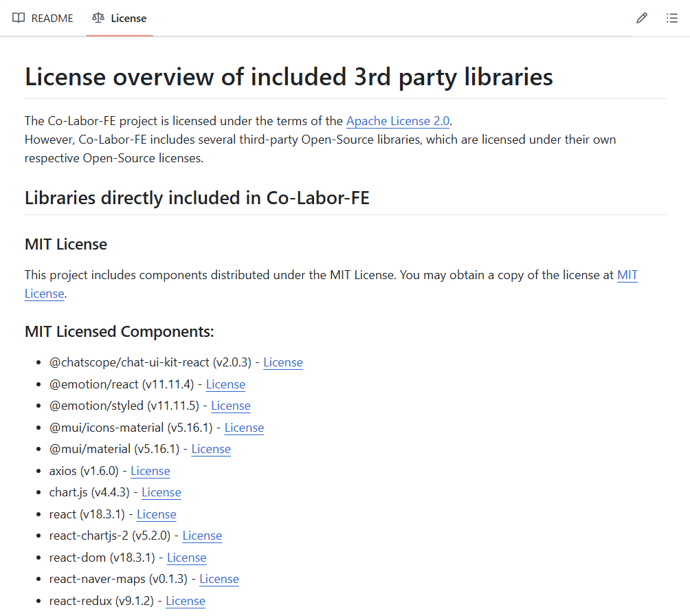Open License link for chart.js
690x616 pixels.
162,492
